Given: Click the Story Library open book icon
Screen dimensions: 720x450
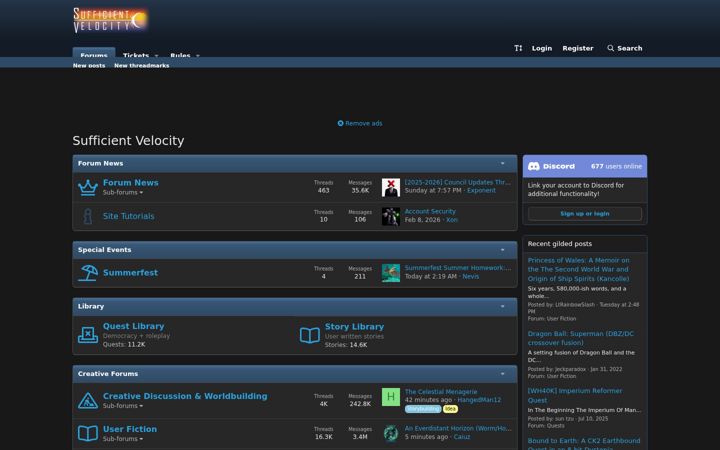Looking at the screenshot, I should tap(310, 335).
